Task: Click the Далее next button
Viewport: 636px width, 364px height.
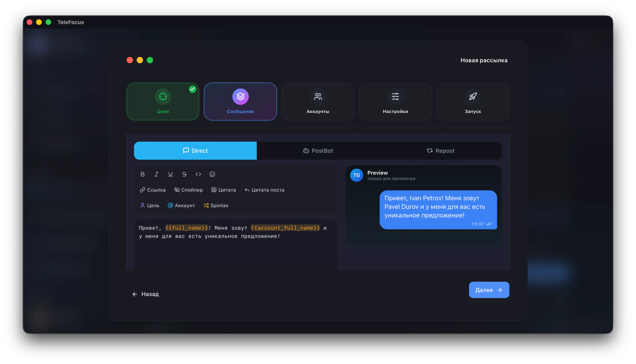Action: (x=489, y=290)
